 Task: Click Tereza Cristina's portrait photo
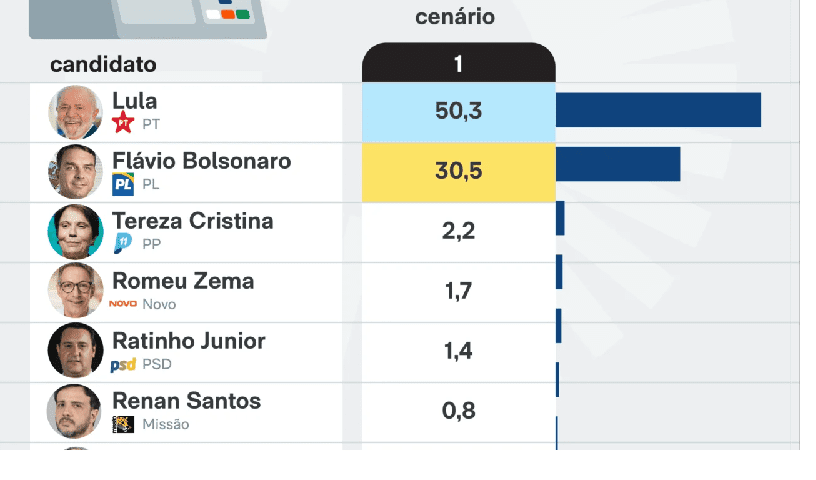tap(75, 232)
